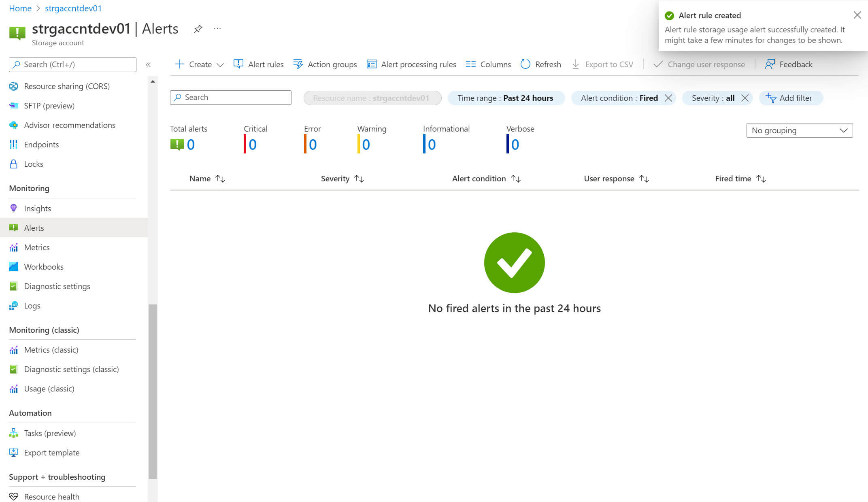Pin the Alerts page to dashboard
The width and height of the screenshot is (868, 502).
(198, 29)
